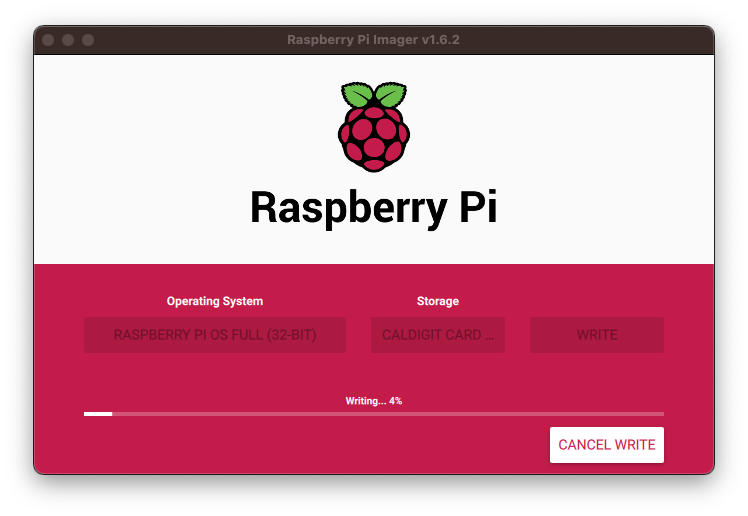This screenshot has height=516, width=748.
Task: Open the CalDigit Card storage selector
Action: tap(437, 335)
